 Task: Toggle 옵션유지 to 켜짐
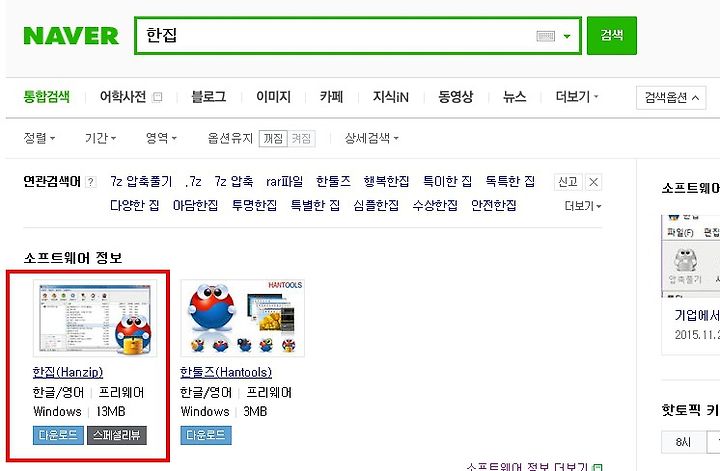[301, 138]
